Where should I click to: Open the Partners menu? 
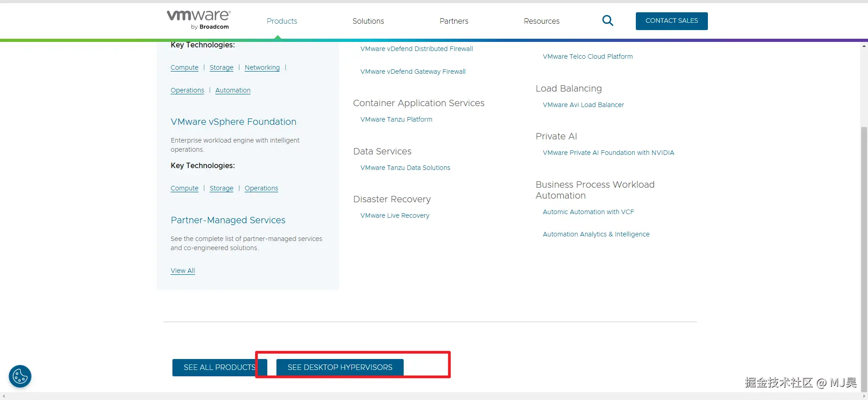tap(454, 21)
